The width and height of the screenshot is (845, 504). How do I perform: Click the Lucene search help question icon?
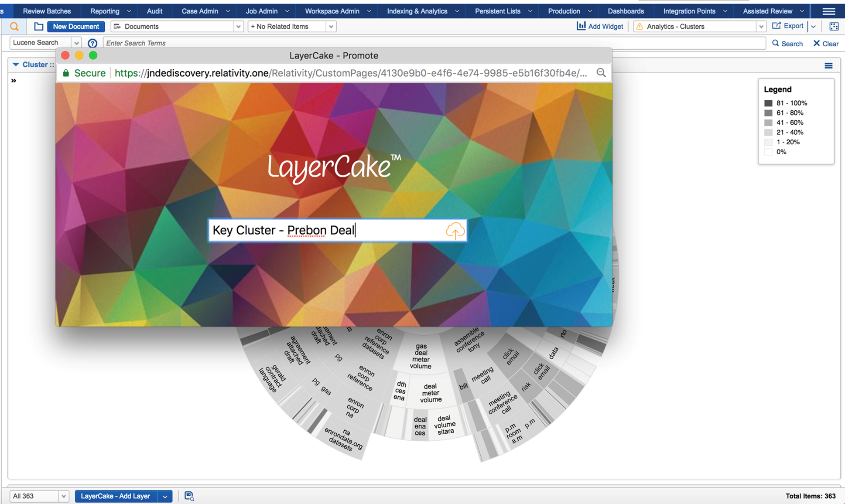[92, 43]
